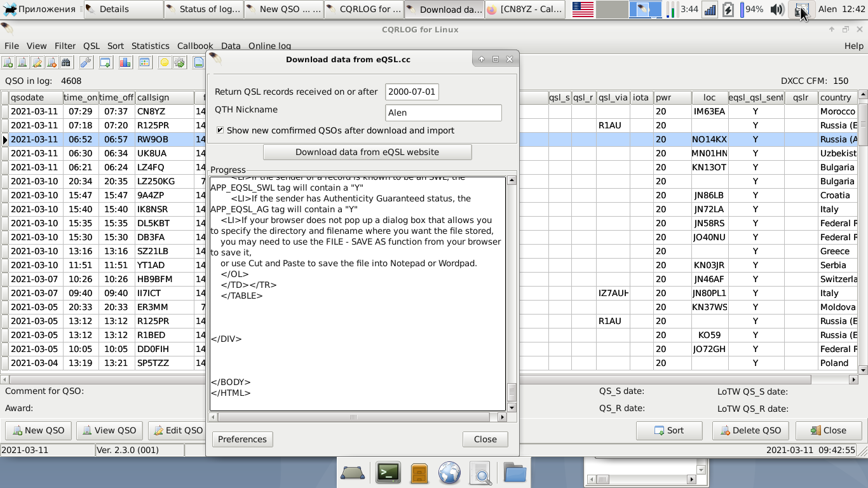The height and width of the screenshot is (488, 868).
Task: Open the QSL menu
Action: pyautogui.click(x=92, y=46)
